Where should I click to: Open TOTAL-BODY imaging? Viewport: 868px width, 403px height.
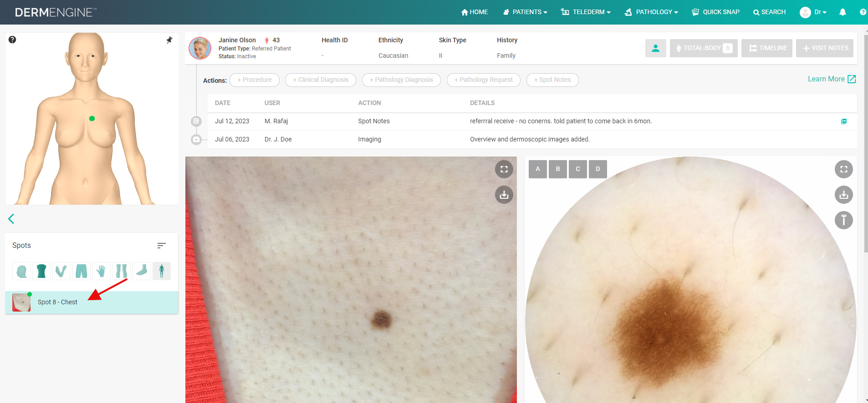pos(704,48)
